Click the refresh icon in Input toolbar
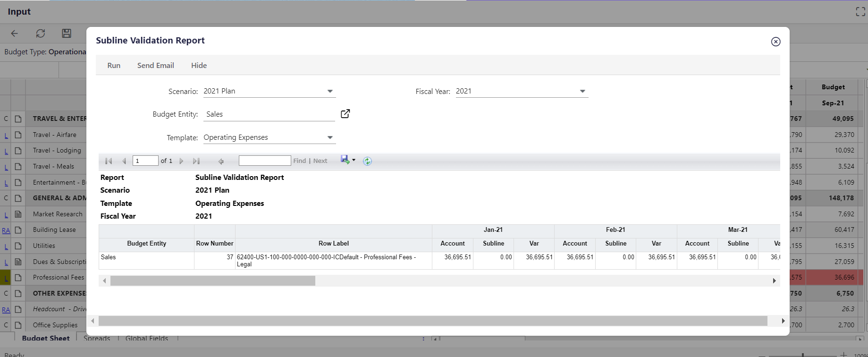The image size is (868, 357). tap(41, 33)
